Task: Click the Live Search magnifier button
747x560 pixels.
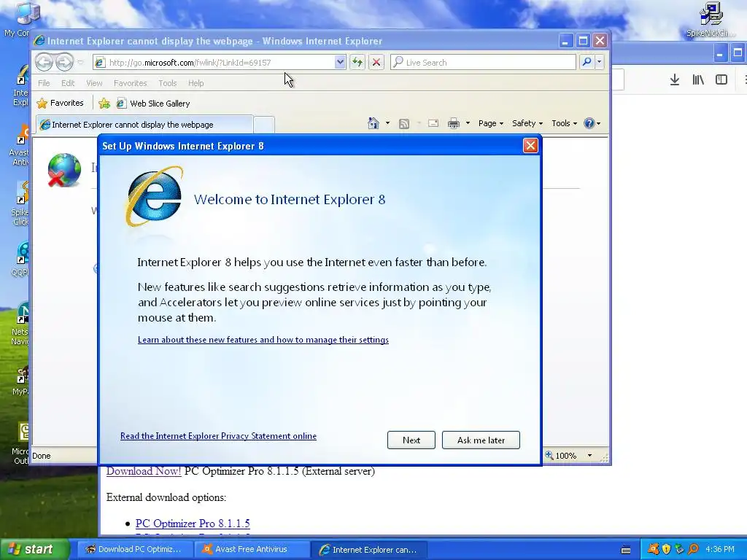Action: click(587, 62)
